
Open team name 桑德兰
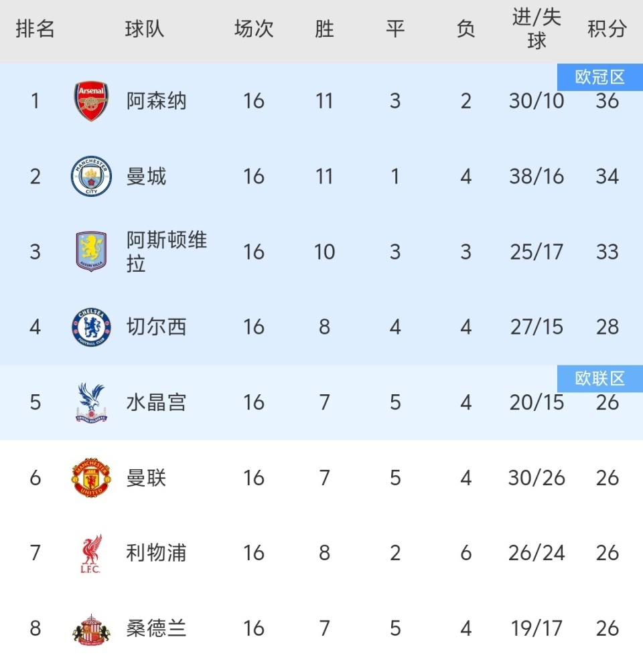coord(157,629)
